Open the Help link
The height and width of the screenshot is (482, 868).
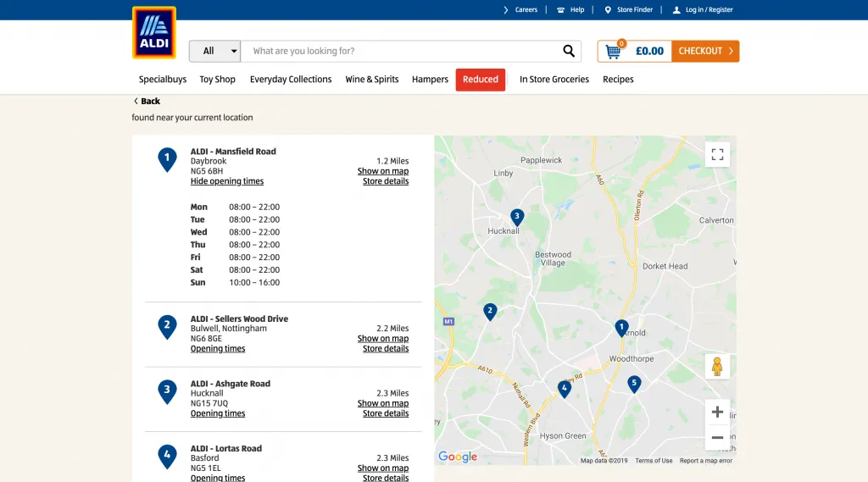(576, 10)
